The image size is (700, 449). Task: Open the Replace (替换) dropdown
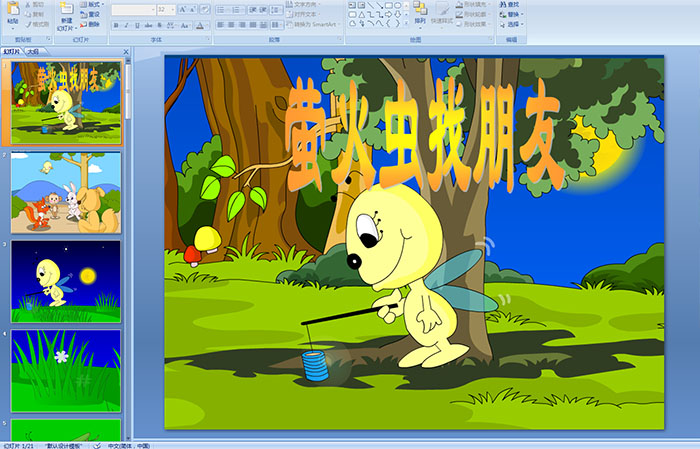point(512,14)
